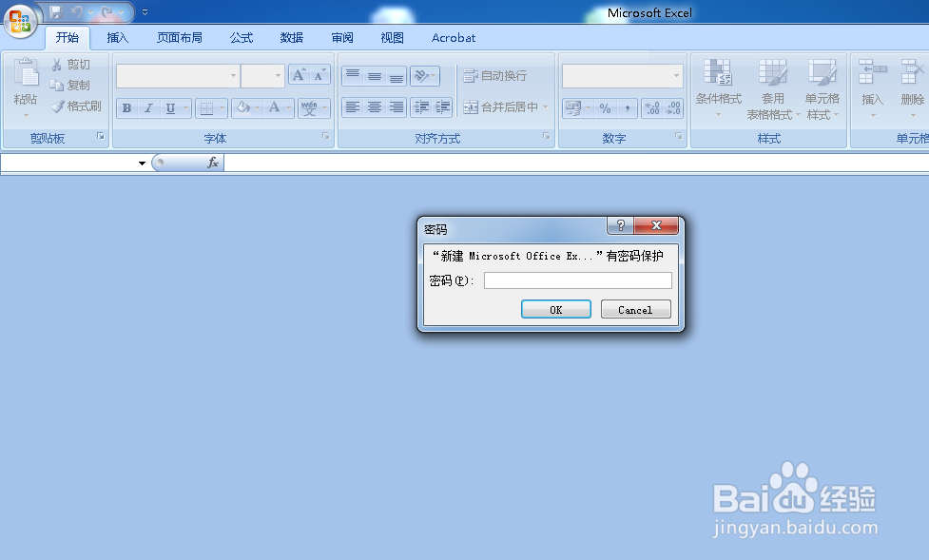
Task: Click the Comma Style icon
Action: [x=627, y=108]
